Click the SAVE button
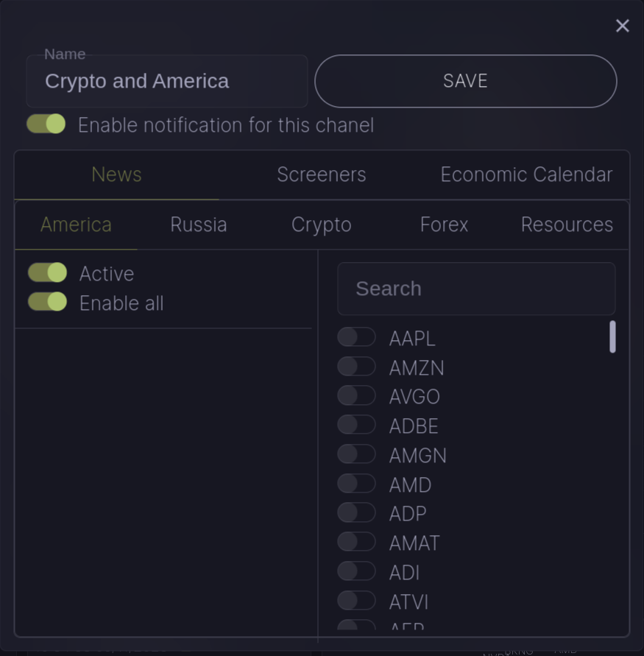Screen dimensions: 644x656 (465, 81)
